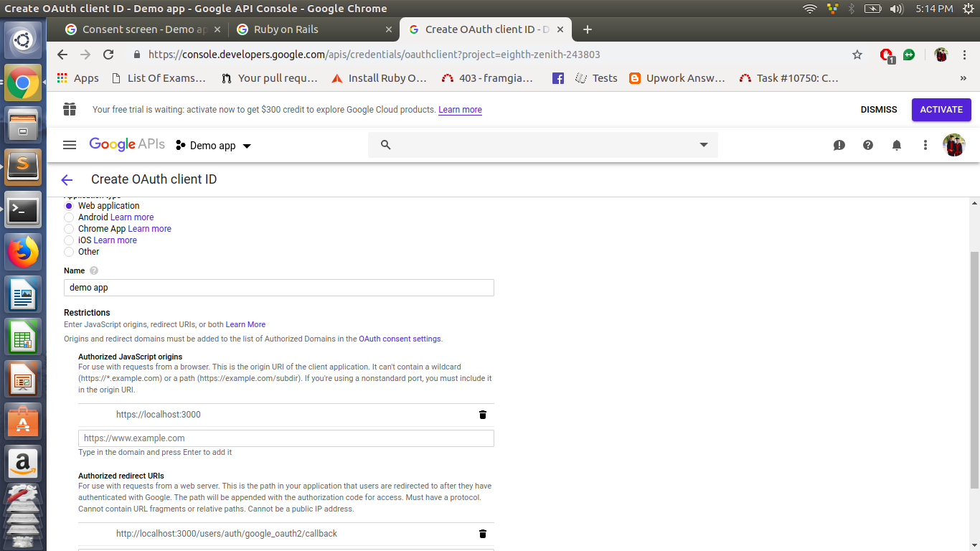Open Learn more next to Android

(132, 217)
